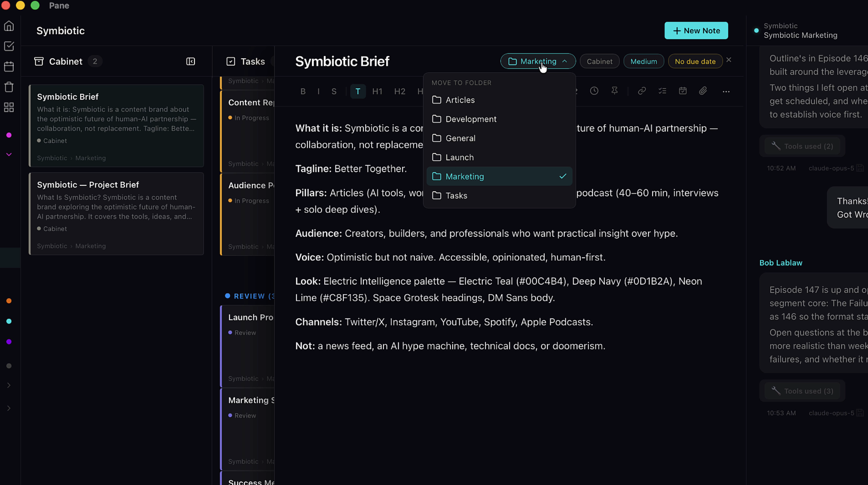The width and height of the screenshot is (868, 485).
Task: Apply H2 heading style
Action: pos(400,91)
